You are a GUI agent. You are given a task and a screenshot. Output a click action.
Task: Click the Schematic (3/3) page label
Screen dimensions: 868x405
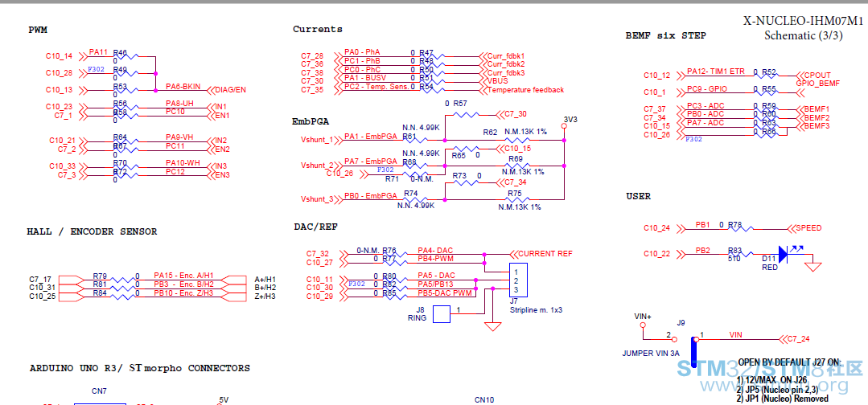(x=803, y=36)
